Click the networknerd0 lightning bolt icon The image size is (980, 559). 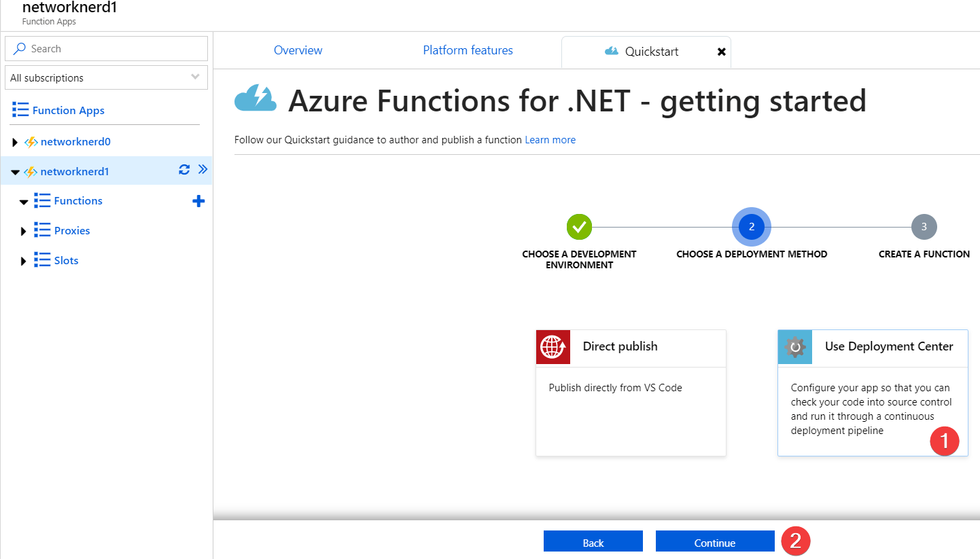pyautogui.click(x=31, y=142)
